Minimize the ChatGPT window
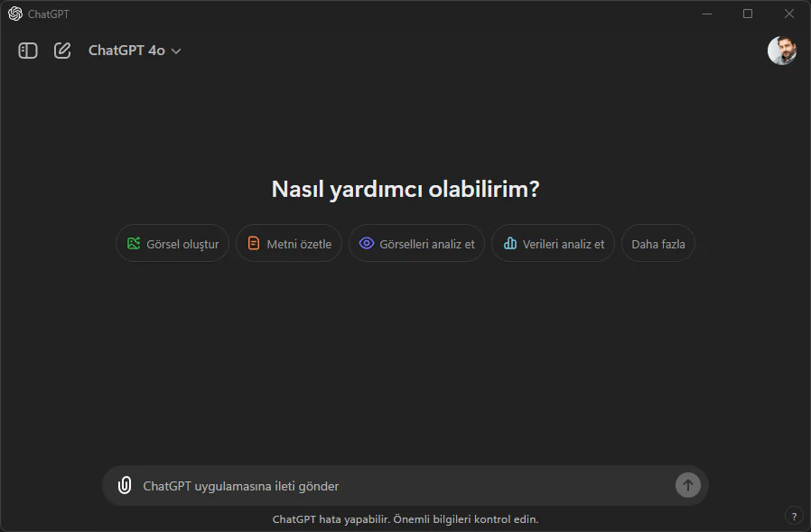Viewport: 811px width, 532px height. click(706, 14)
